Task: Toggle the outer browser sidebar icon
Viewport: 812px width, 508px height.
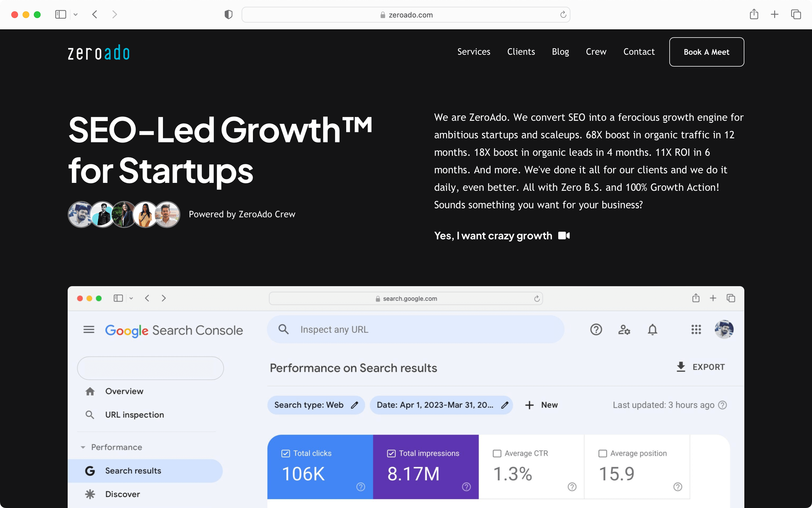Action: click(60, 14)
